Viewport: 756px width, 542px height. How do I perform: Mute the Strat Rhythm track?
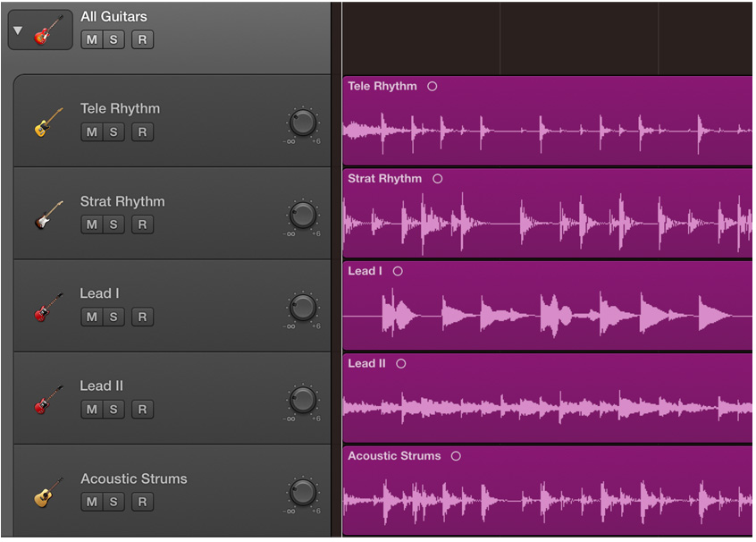(x=92, y=224)
